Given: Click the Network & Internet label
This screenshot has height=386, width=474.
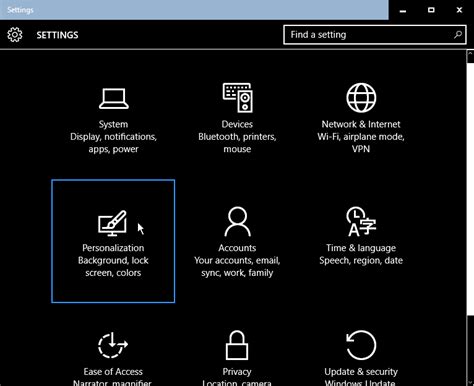Looking at the screenshot, I should pyautogui.click(x=361, y=124).
